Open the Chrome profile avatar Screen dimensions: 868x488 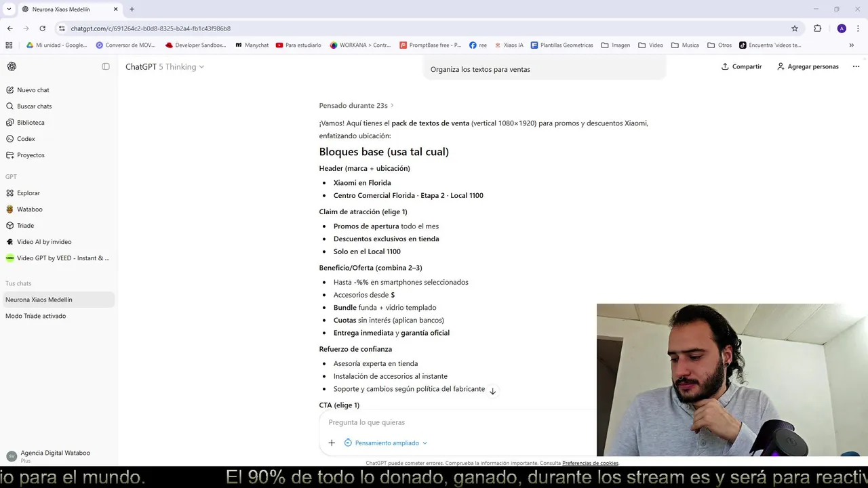pos(842,28)
